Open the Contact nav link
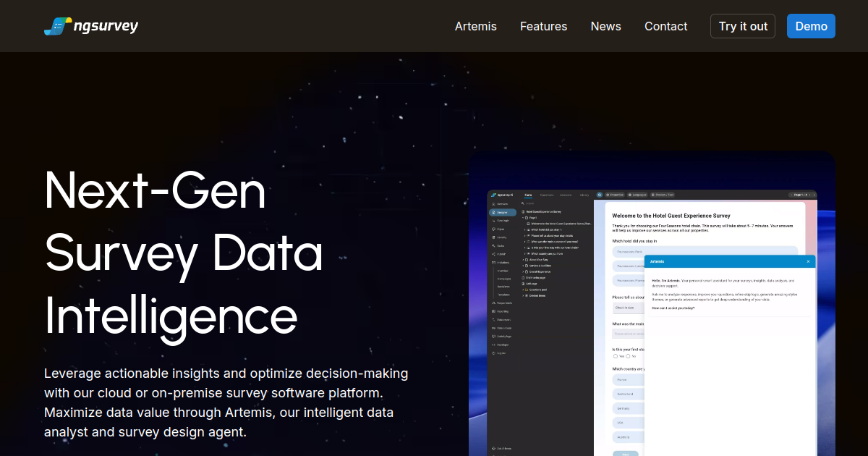This screenshot has height=456, width=868. click(665, 26)
